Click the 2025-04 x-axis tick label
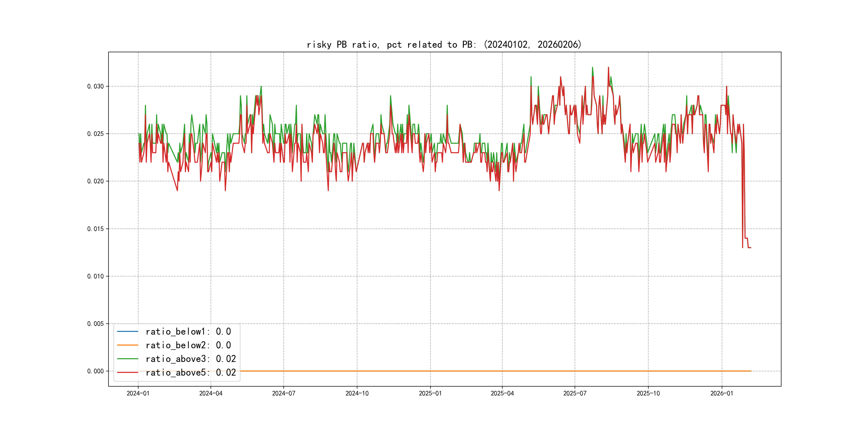Viewport: 868px width, 434px height. 502,393
